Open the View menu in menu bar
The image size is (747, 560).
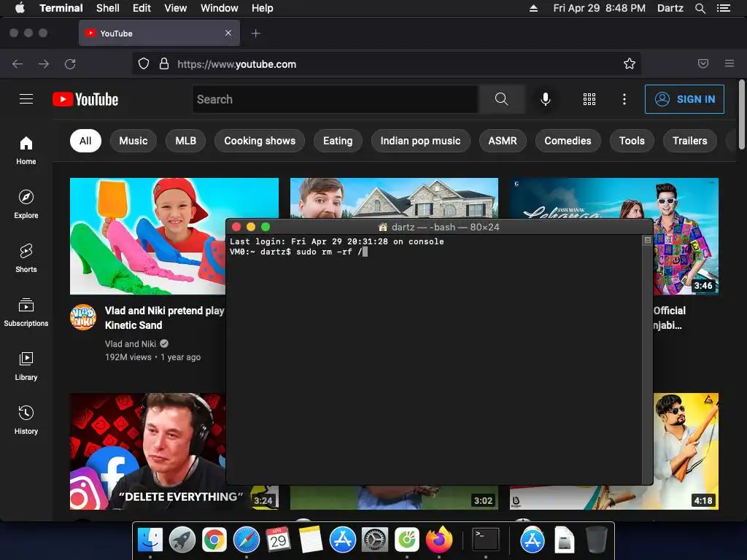click(175, 8)
